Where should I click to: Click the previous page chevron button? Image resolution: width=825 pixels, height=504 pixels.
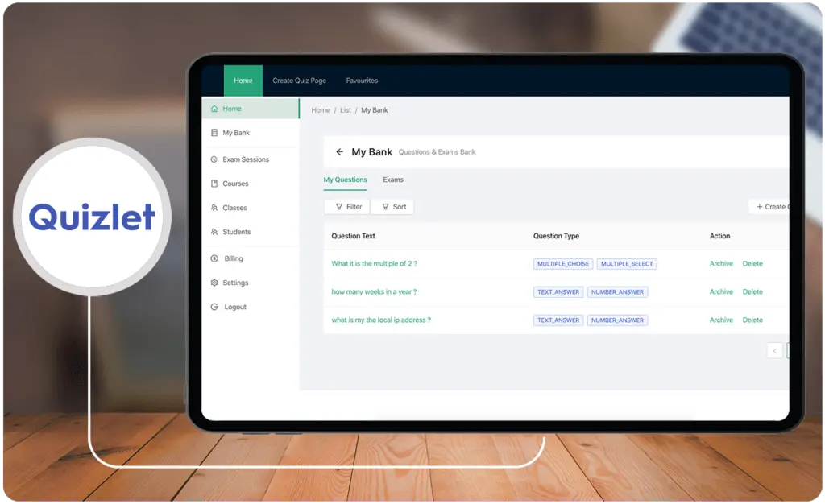pos(774,350)
